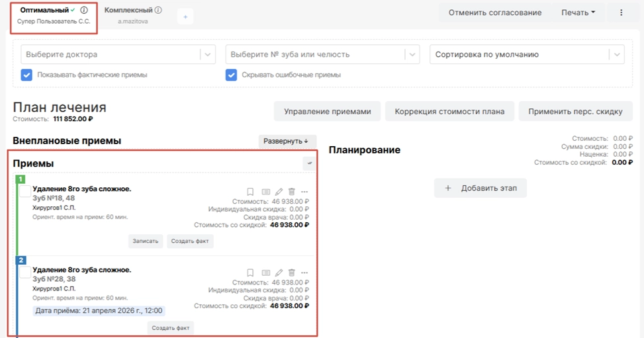644x338 pixels.
Task: Tick the checkbox for appointment Зуб №28, 38
Action: pos(25,272)
